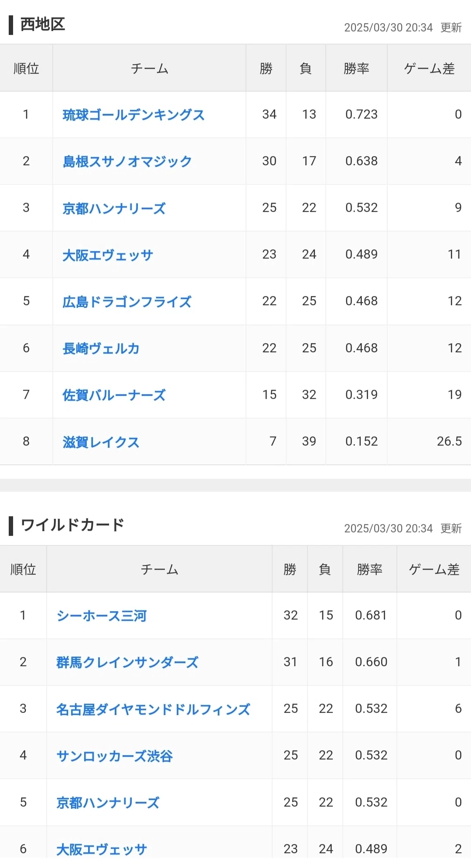
Task: Open the シーホース三河 wildcard entry
Action: (x=102, y=616)
